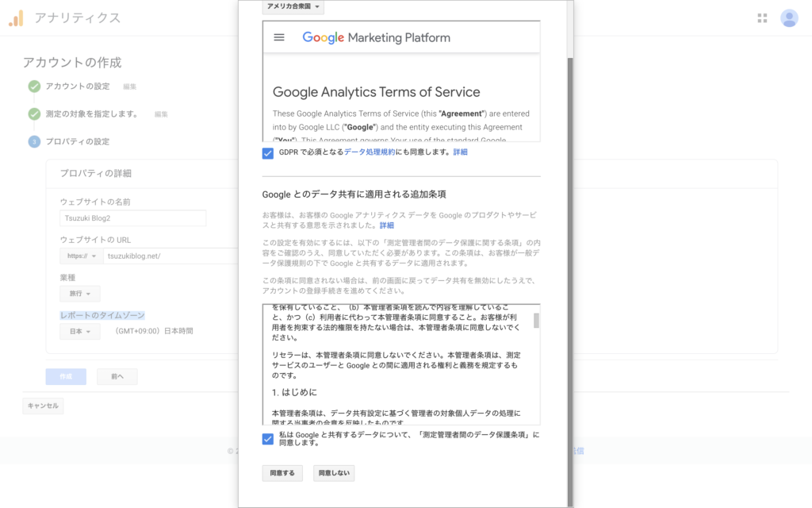
Task: Click the blue 作成 button
Action: tap(66, 377)
